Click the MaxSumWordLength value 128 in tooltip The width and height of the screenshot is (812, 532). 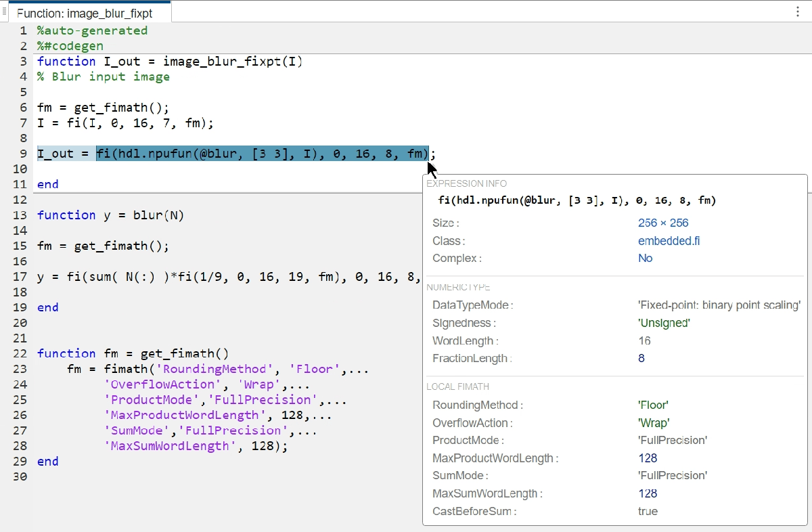(648, 493)
